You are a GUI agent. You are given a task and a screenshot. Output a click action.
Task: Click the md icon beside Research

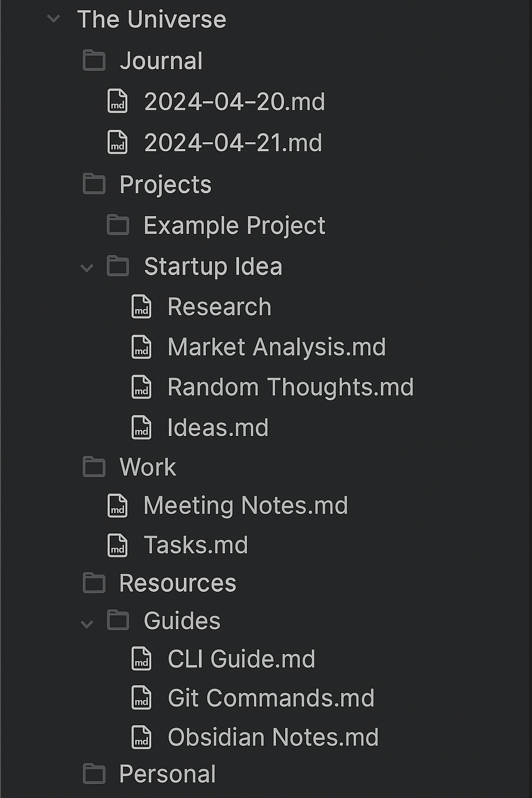141,307
